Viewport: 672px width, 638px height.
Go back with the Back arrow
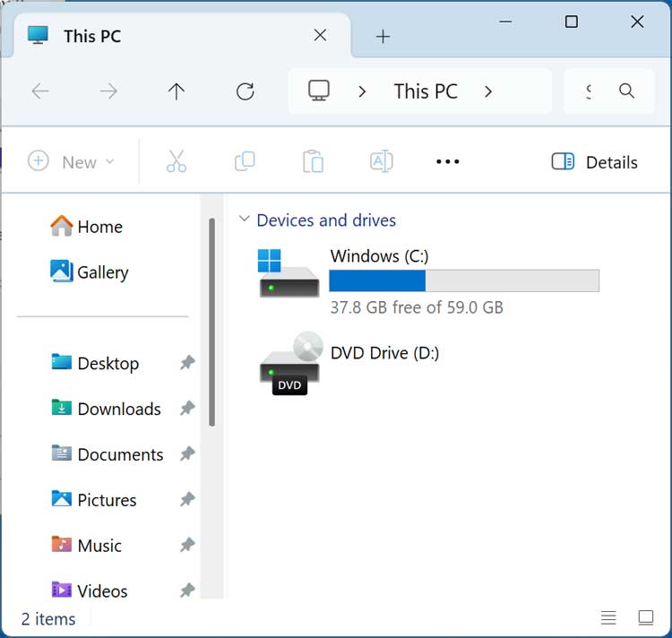coord(40,91)
